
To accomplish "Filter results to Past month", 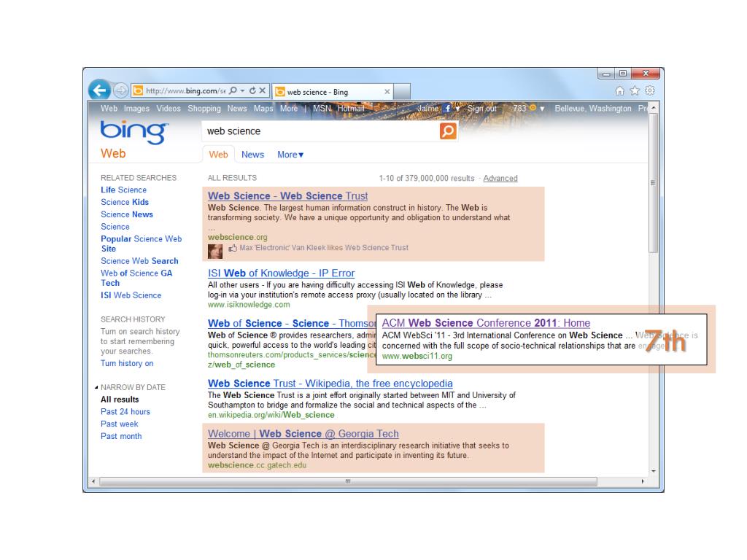I will click(121, 436).
